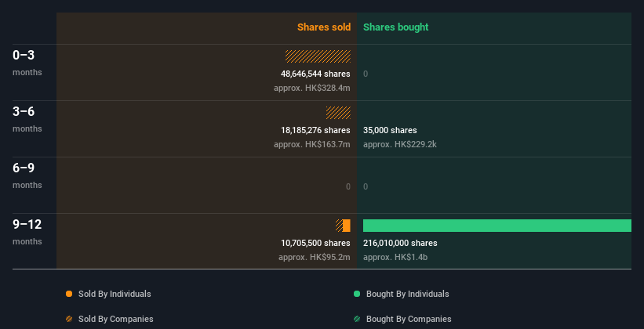The image size is (644, 329).
Task: Click the hatched sold bar for 3–6 months
Action: click(x=338, y=113)
